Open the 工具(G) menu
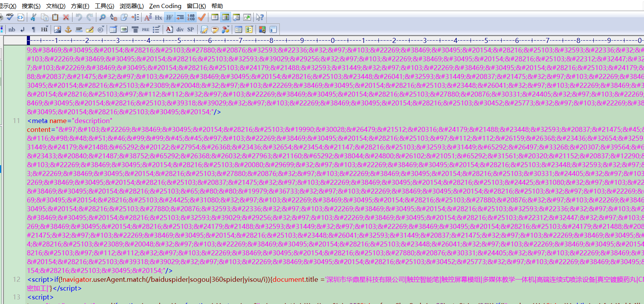Viewport: 644px width, 304px height. 104,6
